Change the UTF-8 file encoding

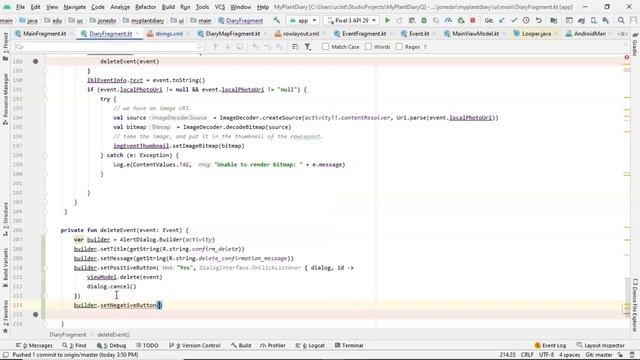546,355
